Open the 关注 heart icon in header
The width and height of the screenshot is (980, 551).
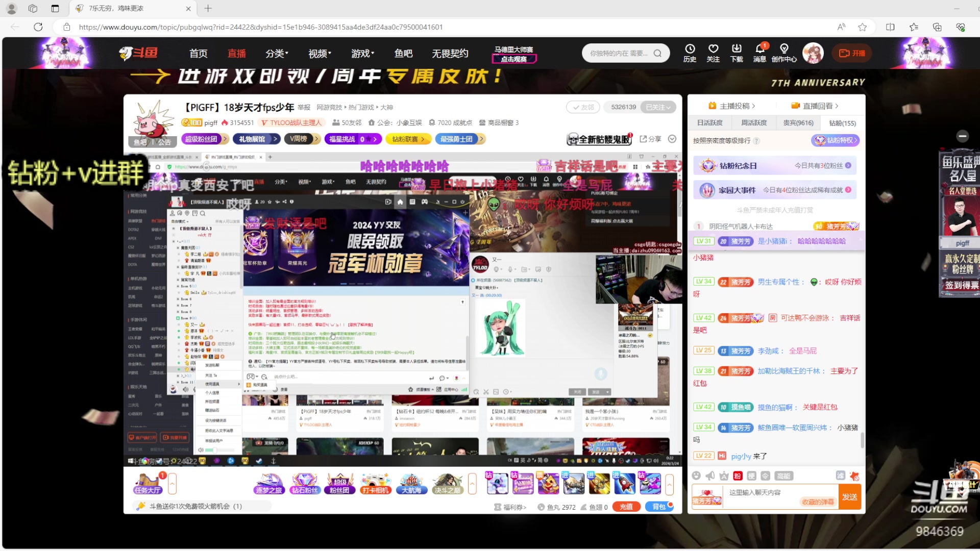(713, 53)
